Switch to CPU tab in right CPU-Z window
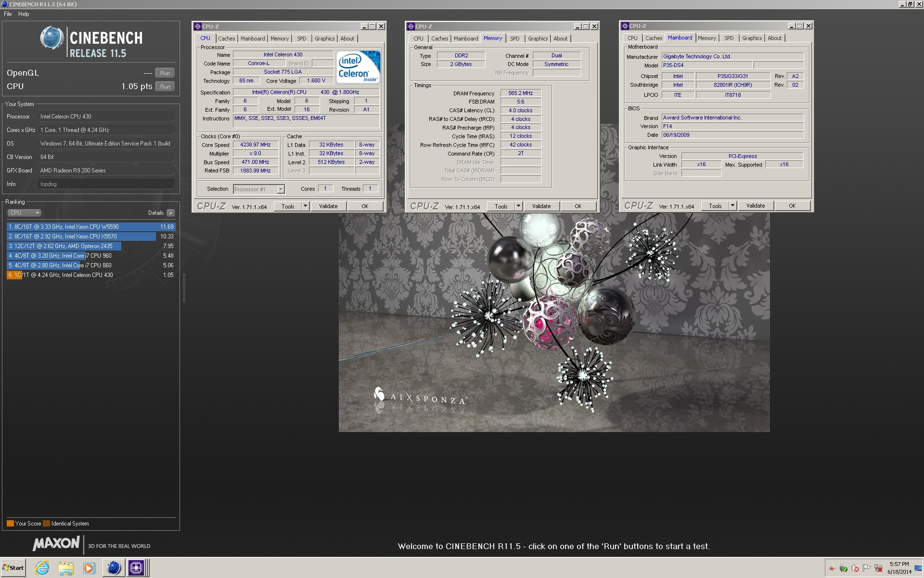The height and width of the screenshot is (578, 924). pos(632,38)
